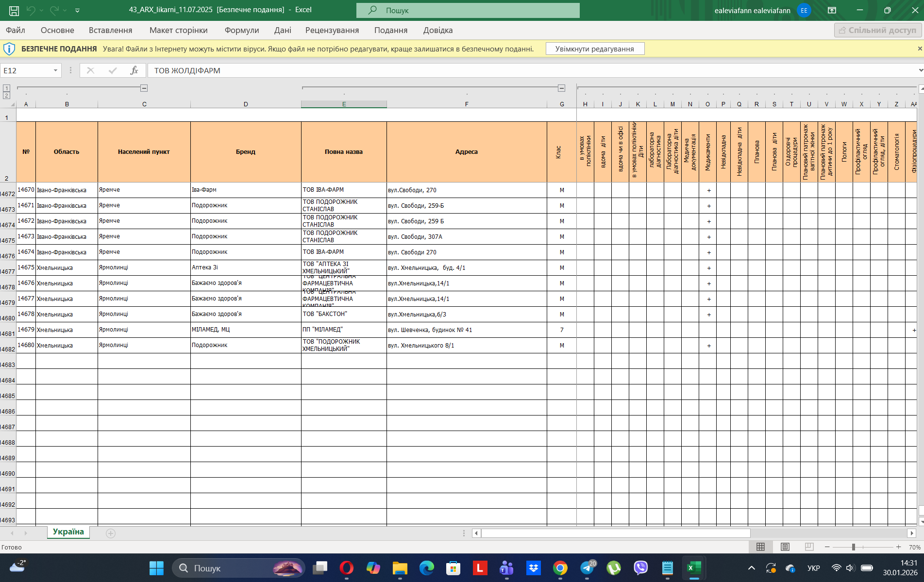The width and height of the screenshot is (924, 582).
Task: Open Microsoft Edge from the taskbar
Action: pyautogui.click(x=426, y=568)
